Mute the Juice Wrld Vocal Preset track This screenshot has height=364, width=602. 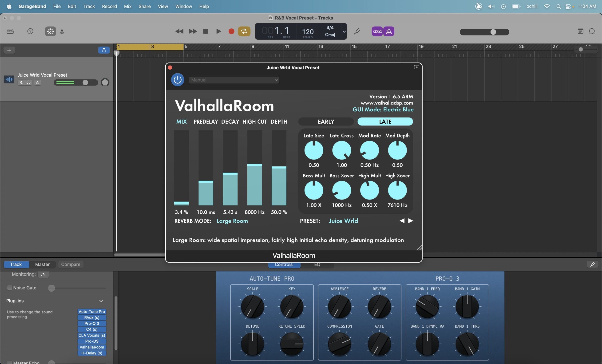coord(21,82)
